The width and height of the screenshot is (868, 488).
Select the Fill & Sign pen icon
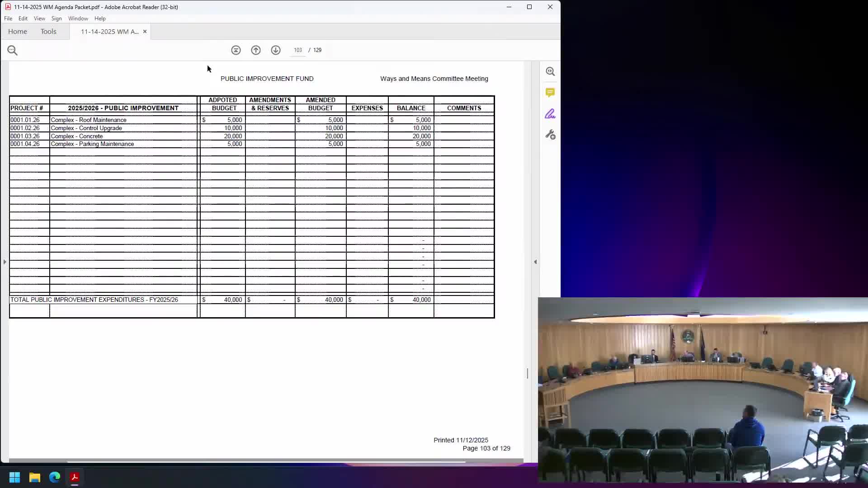point(550,114)
